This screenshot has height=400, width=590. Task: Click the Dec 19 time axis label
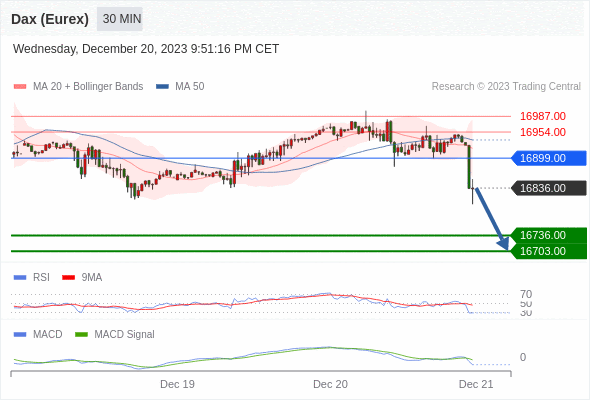tap(177, 384)
